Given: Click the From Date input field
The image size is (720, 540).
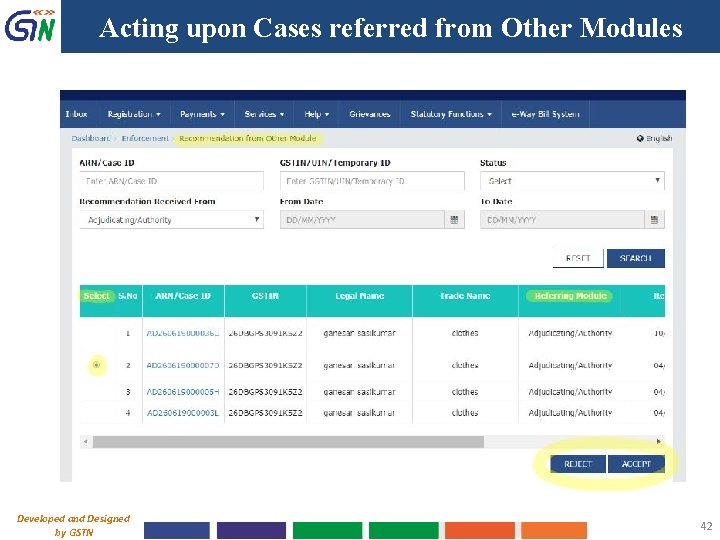Looking at the screenshot, I should click(362, 220).
